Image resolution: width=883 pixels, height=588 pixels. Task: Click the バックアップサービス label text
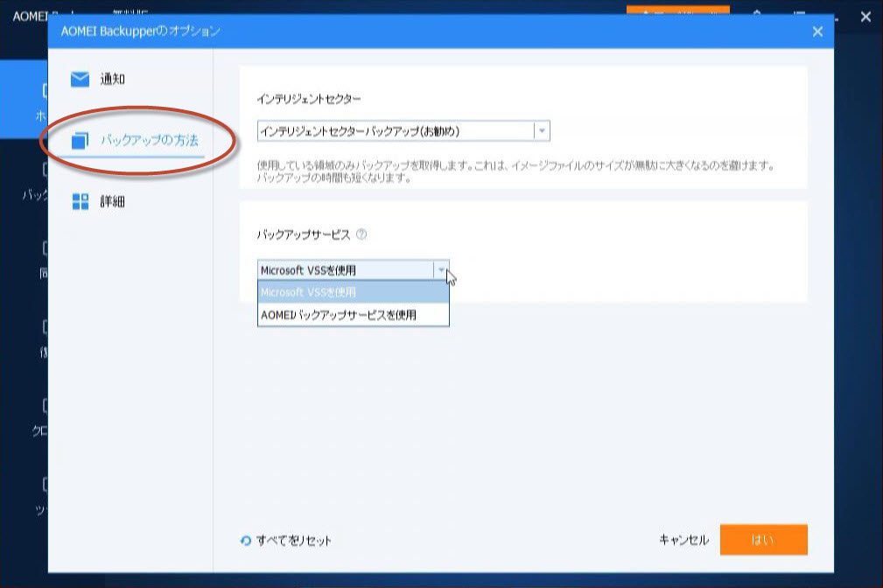304,234
